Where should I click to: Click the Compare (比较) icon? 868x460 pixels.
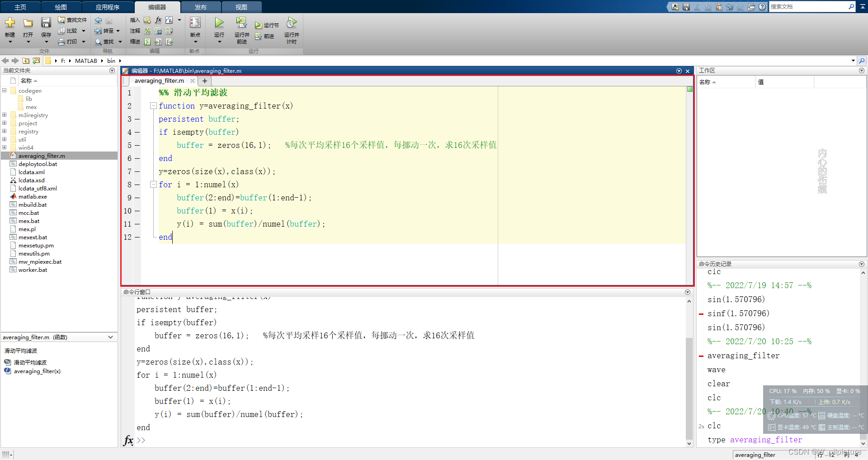pyautogui.click(x=62, y=31)
